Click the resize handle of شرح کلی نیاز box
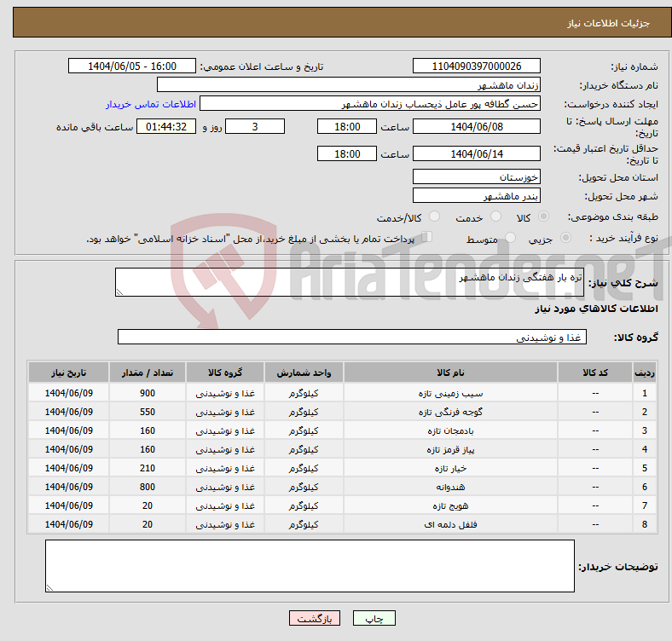Screen dimensions: 672x641 [x=119, y=292]
